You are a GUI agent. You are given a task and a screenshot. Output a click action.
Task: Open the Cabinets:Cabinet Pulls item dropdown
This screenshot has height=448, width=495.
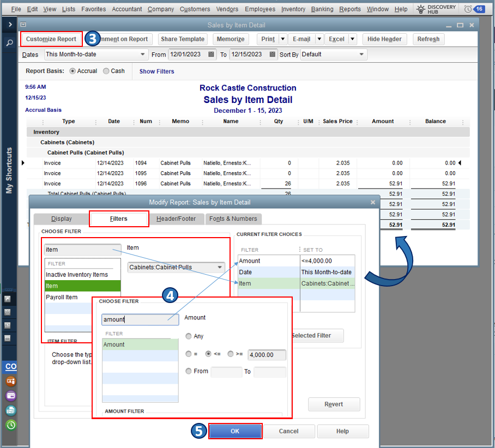tap(220, 267)
